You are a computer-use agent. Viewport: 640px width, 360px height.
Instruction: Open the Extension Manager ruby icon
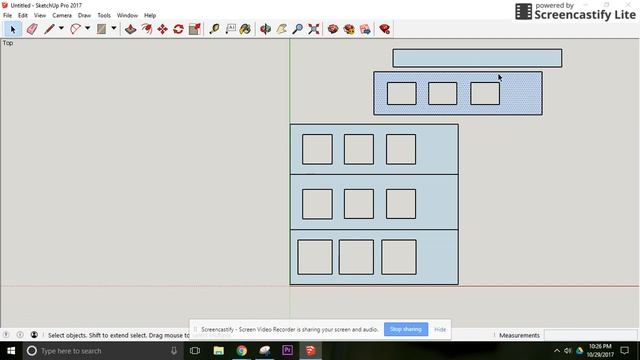[384, 29]
